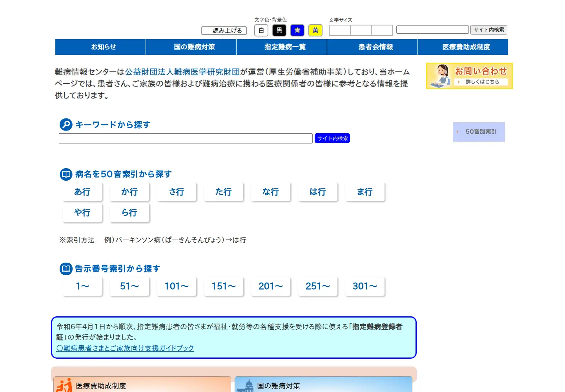Click the gray header サイト内検索 button
Viewport: 565px width, 392px height.
click(489, 30)
